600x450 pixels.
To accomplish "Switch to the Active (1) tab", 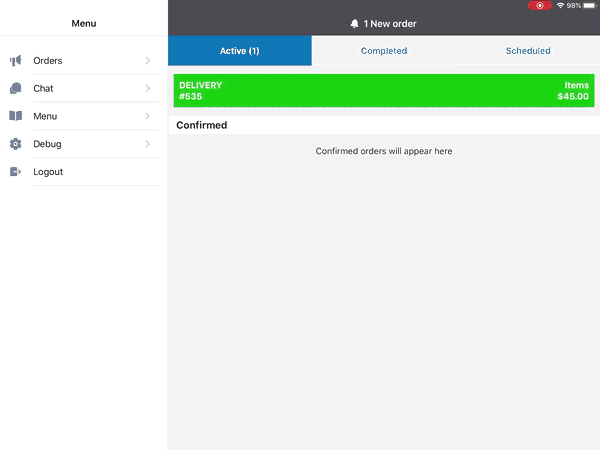I will (240, 51).
